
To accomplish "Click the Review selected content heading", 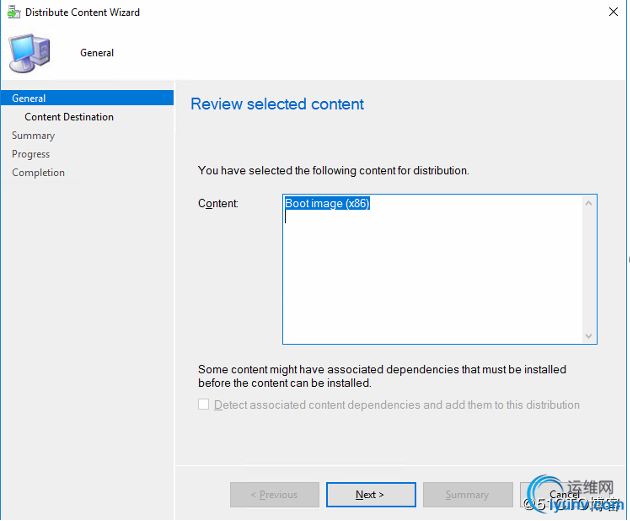I will [277, 104].
